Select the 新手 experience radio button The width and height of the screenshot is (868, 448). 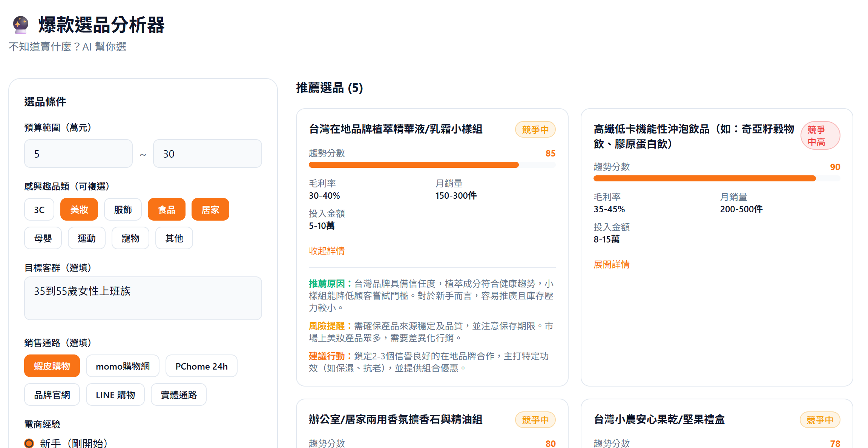[29, 443]
